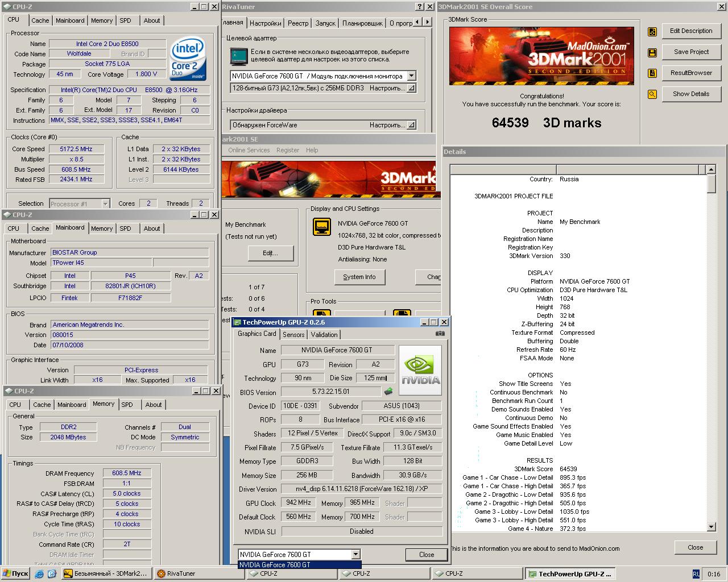Click the floppy icon beside Save Project
This screenshot has width=728, height=582.
pyautogui.click(x=652, y=52)
